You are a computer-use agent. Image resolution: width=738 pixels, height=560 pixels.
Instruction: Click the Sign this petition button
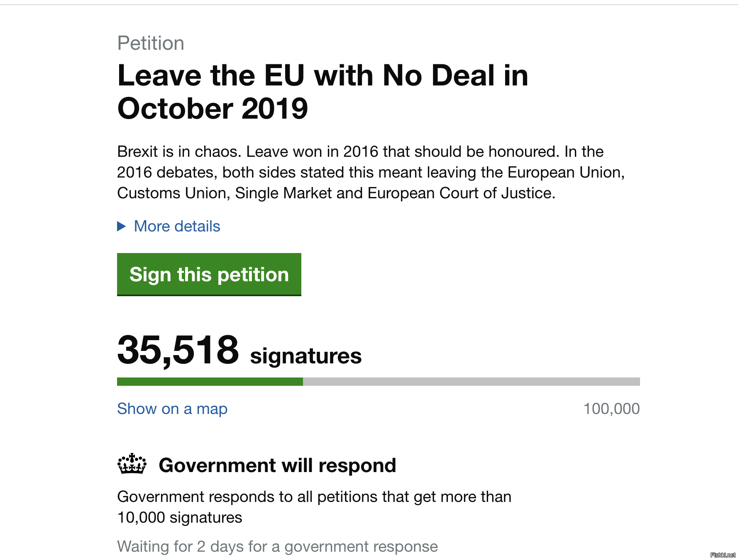point(209,274)
